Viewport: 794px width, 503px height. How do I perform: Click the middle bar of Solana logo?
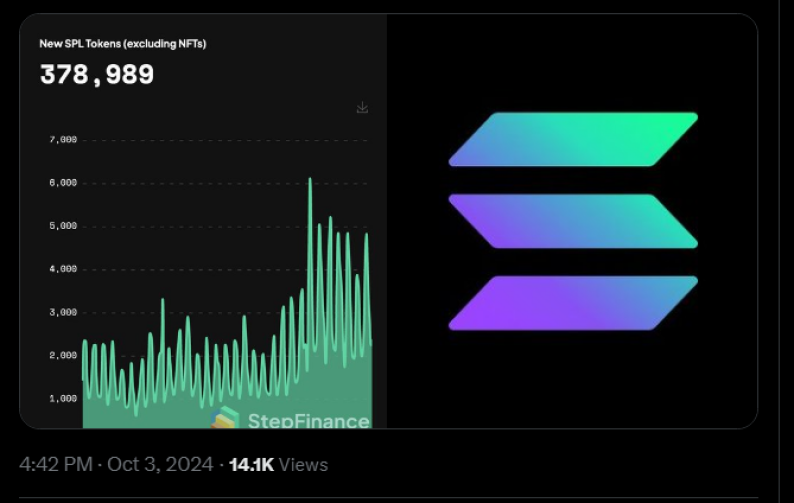573,221
